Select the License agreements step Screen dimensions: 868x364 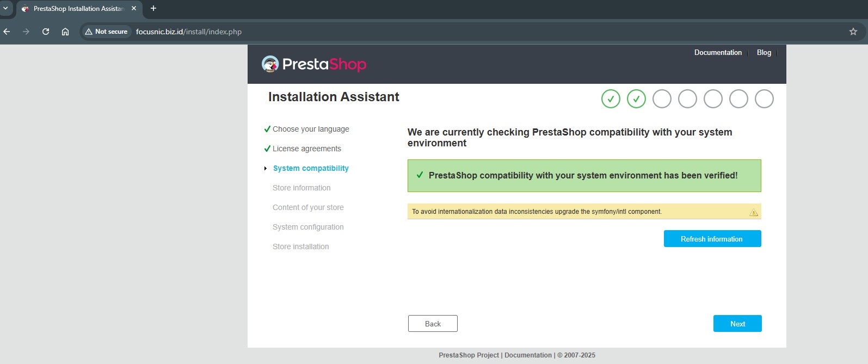307,149
